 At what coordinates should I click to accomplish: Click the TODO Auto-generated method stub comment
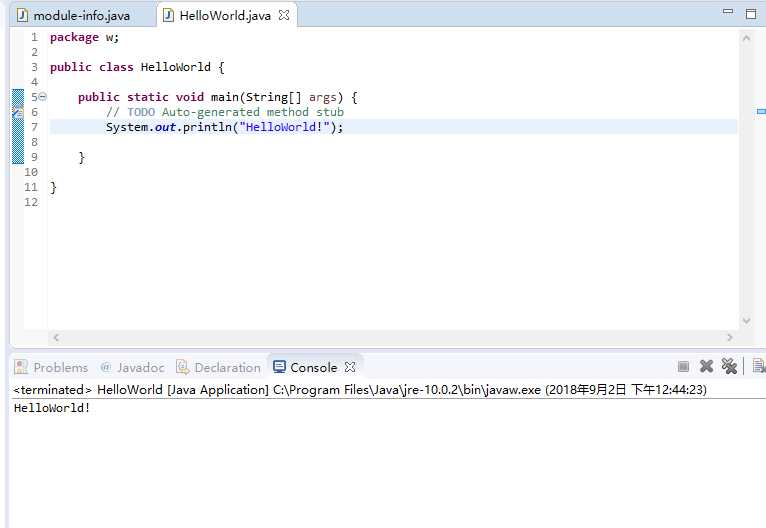225,112
